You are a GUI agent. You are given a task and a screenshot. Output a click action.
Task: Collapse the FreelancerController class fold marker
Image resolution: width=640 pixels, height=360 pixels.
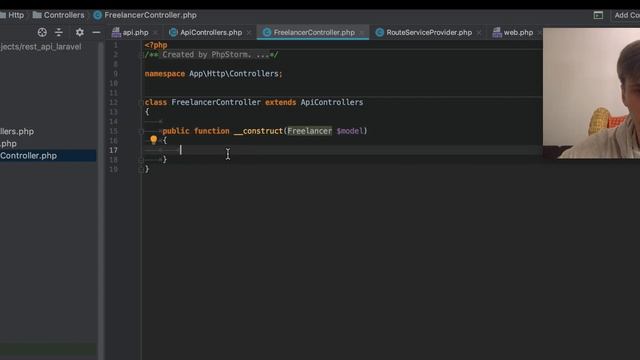tap(141, 102)
